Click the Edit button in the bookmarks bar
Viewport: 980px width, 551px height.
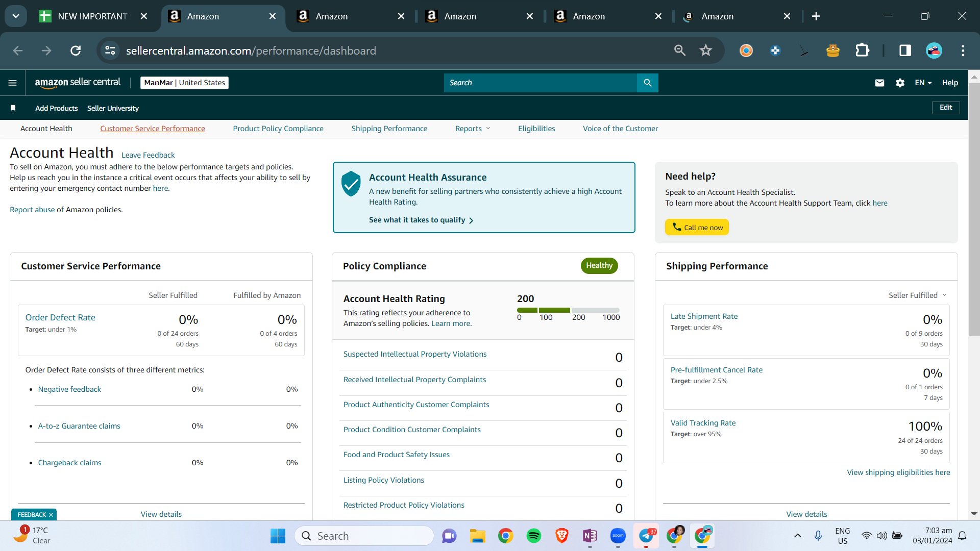pos(946,108)
